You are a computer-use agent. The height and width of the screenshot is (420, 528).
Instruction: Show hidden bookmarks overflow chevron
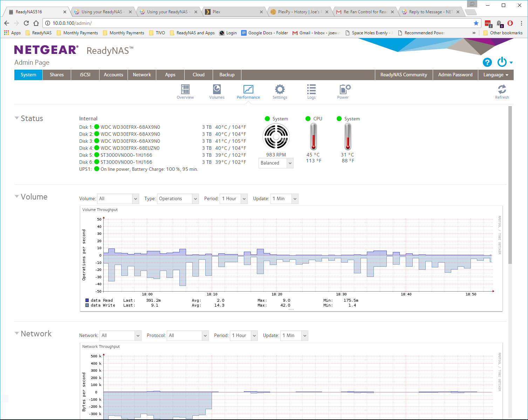(x=474, y=33)
